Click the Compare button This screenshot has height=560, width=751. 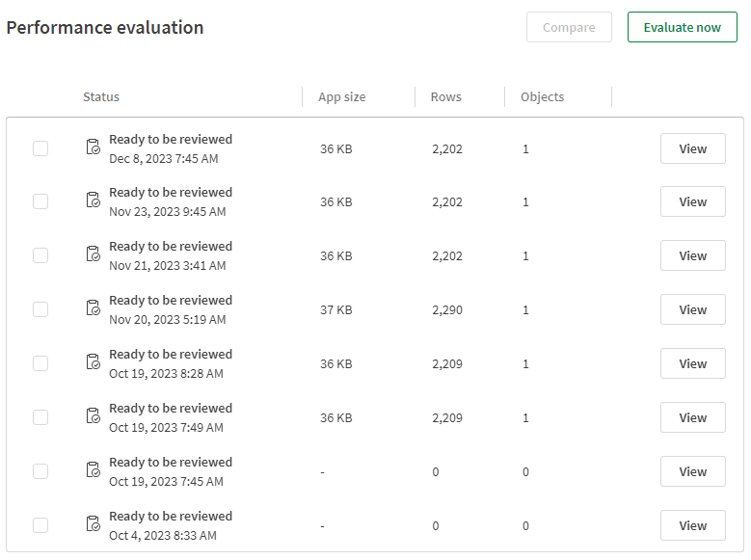(569, 27)
